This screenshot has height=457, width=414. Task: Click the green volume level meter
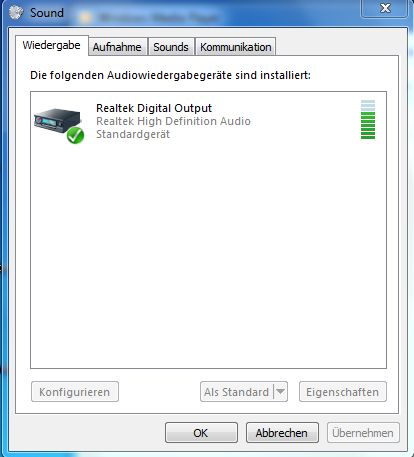(x=368, y=119)
